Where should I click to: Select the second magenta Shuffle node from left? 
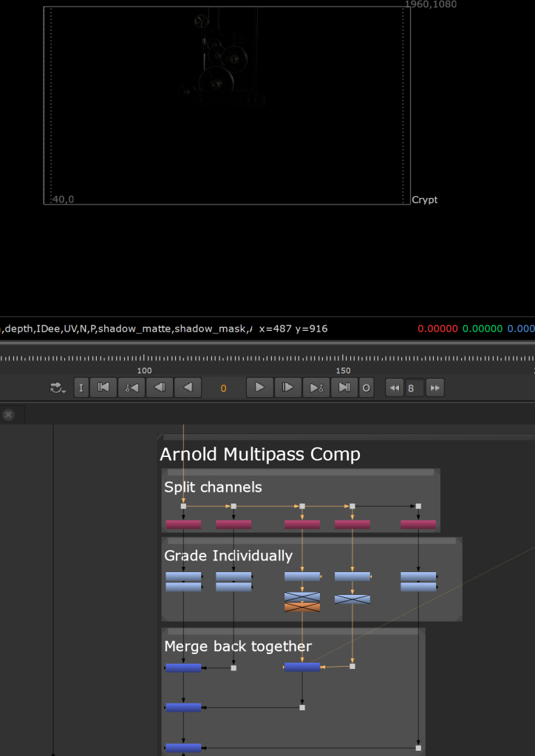click(234, 525)
